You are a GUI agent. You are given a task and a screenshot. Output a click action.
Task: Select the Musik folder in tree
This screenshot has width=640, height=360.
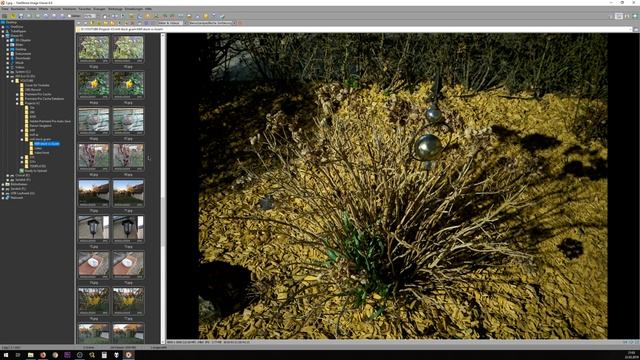tap(20, 63)
